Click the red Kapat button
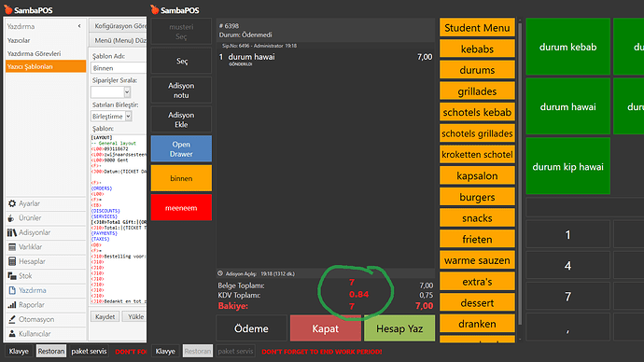Viewport: 644px width, 362px height. pos(326,328)
